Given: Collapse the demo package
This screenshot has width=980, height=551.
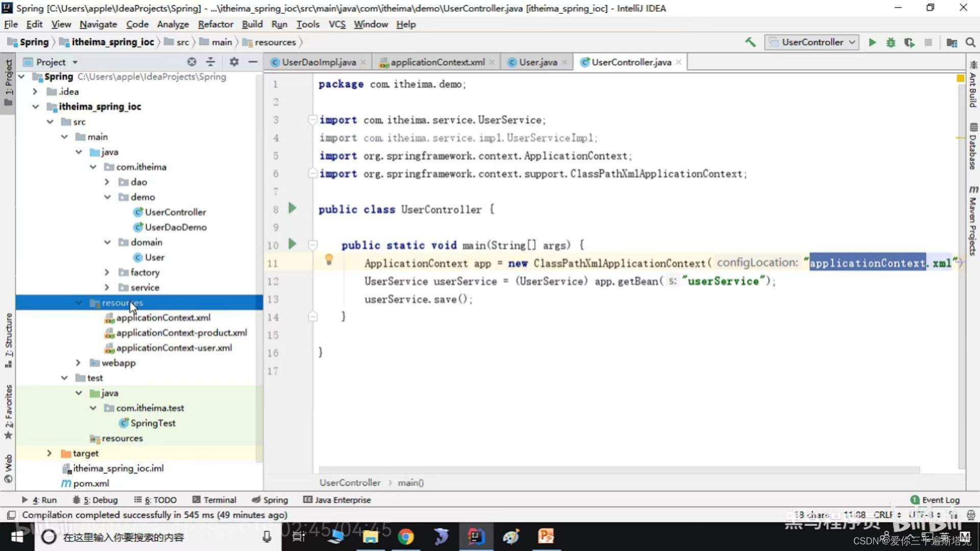Looking at the screenshot, I should tap(107, 197).
